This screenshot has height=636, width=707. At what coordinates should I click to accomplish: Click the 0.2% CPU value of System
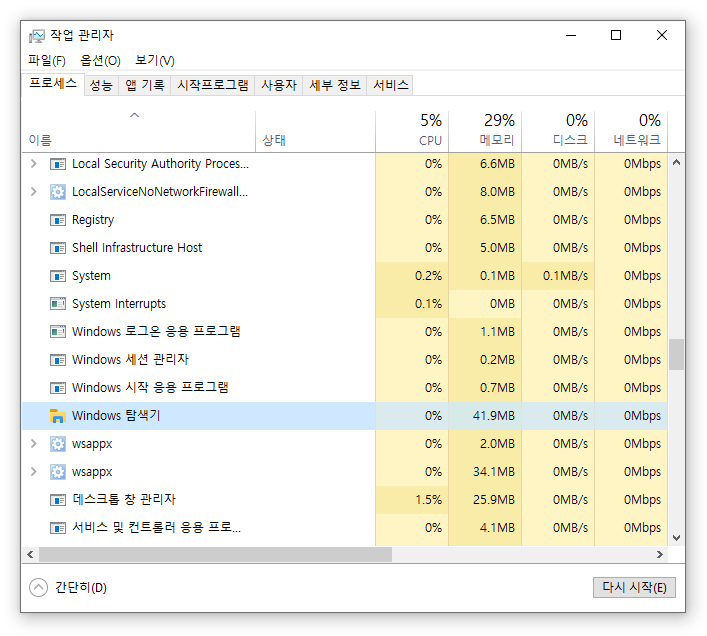(428, 276)
